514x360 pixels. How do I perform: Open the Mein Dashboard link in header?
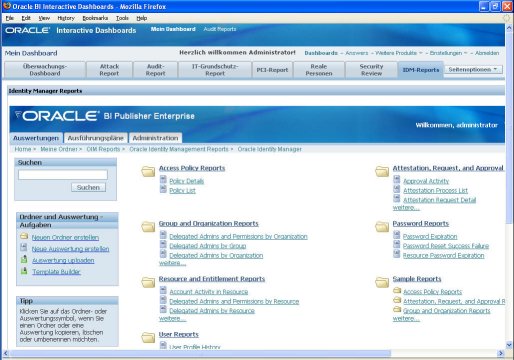pos(173,29)
